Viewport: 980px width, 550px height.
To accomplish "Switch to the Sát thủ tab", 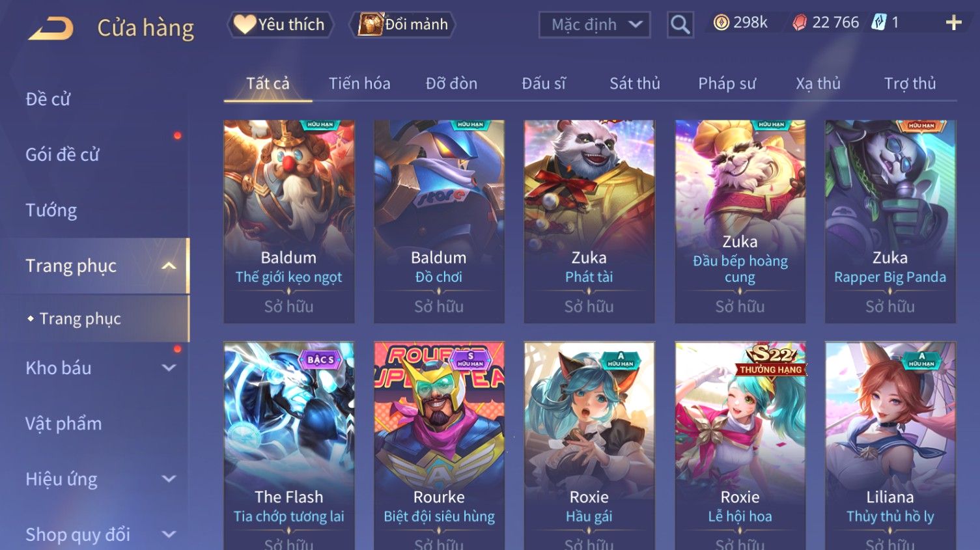I will click(635, 83).
